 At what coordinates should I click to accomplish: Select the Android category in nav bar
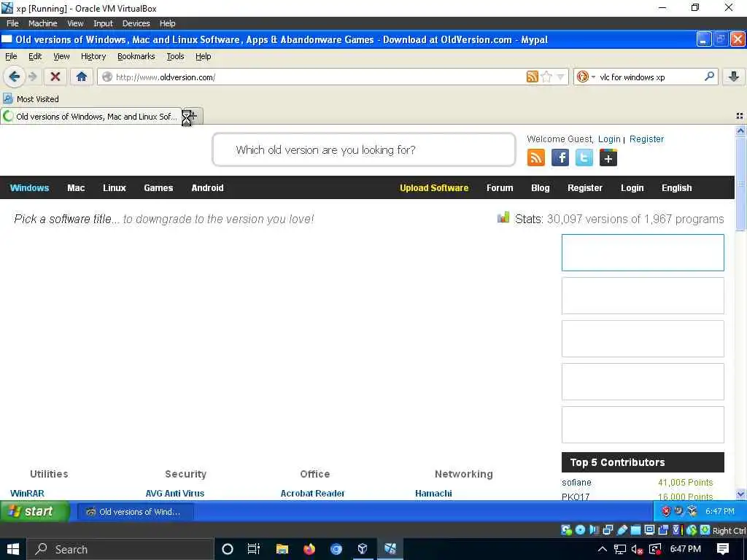pos(207,187)
